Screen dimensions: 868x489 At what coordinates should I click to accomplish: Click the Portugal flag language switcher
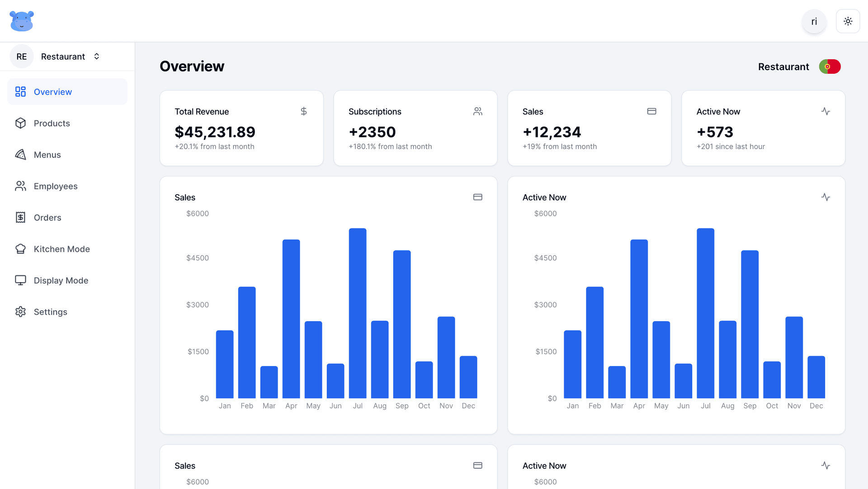pos(830,66)
